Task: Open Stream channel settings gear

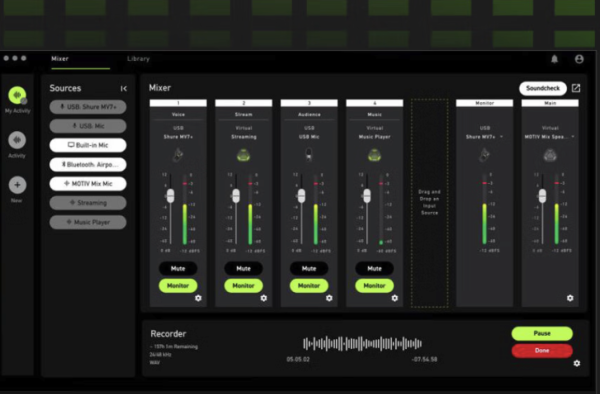Action: pos(264,298)
